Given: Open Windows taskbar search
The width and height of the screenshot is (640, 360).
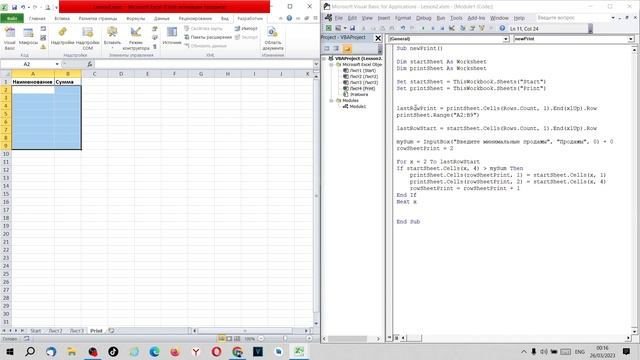Looking at the screenshot, I should 30,351.
